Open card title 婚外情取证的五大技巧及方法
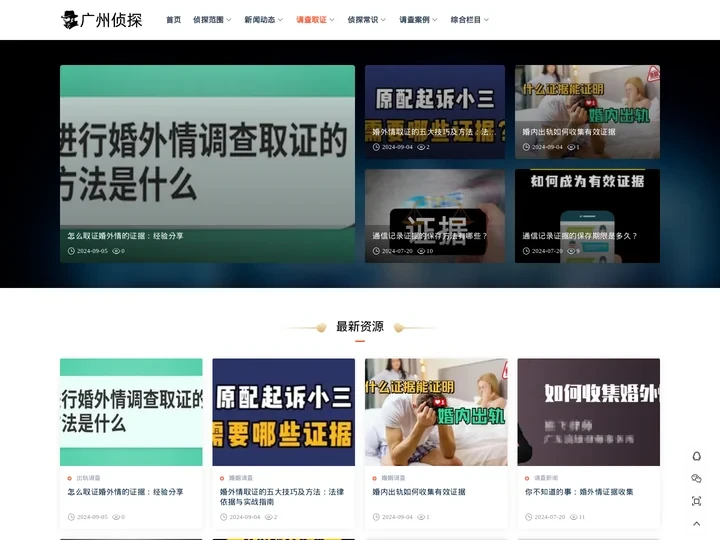 282,497
